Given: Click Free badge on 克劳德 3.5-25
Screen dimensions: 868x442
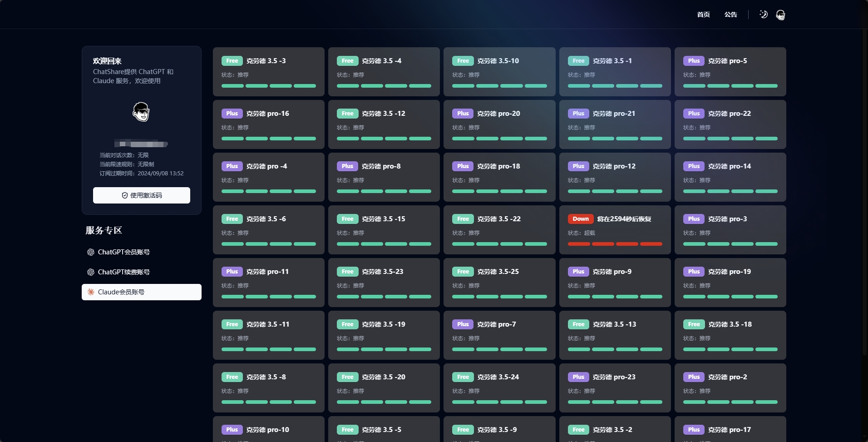Looking at the screenshot, I should point(463,272).
